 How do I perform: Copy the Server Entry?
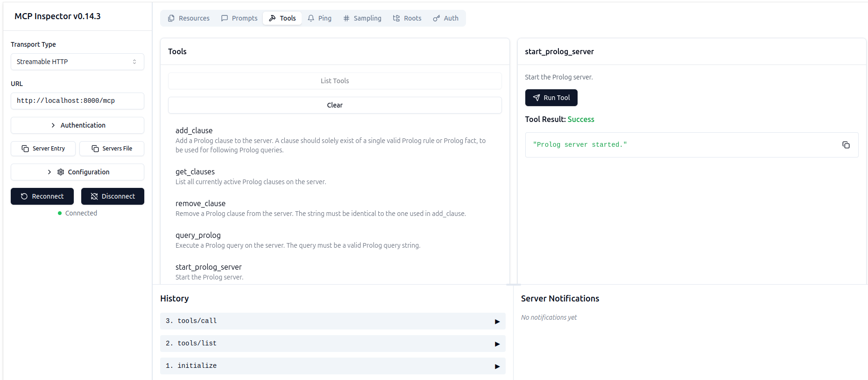point(43,149)
